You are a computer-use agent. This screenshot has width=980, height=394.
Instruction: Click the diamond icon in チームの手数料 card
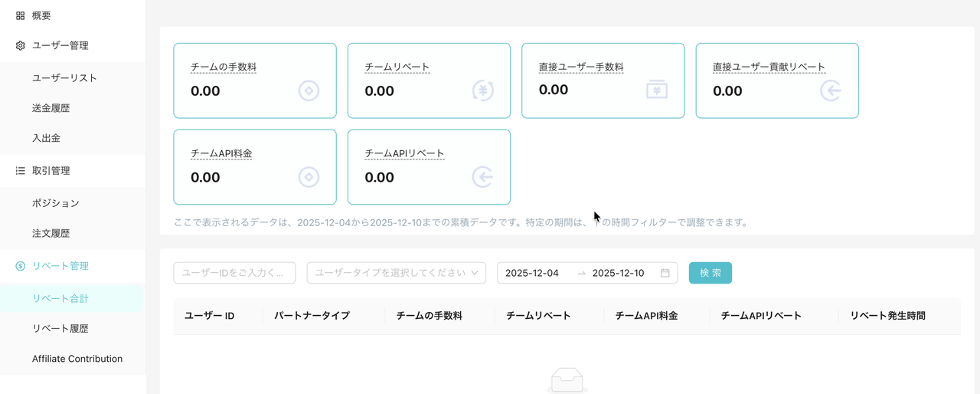309,91
